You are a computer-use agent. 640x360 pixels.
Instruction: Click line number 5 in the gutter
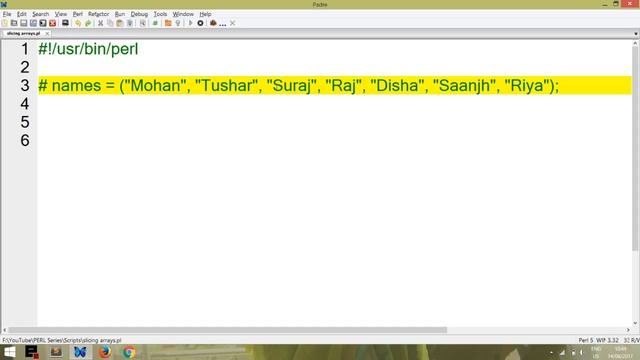(25, 122)
